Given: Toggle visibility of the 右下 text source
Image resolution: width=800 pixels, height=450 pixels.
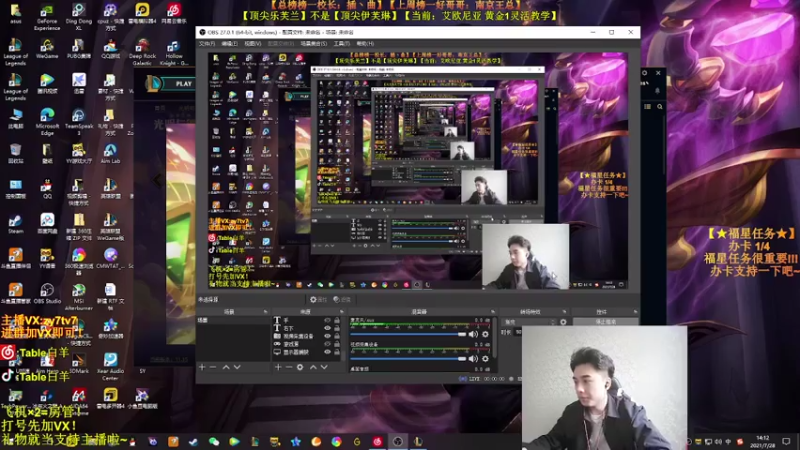Looking at the screenshot, I should tap(328, 328).
